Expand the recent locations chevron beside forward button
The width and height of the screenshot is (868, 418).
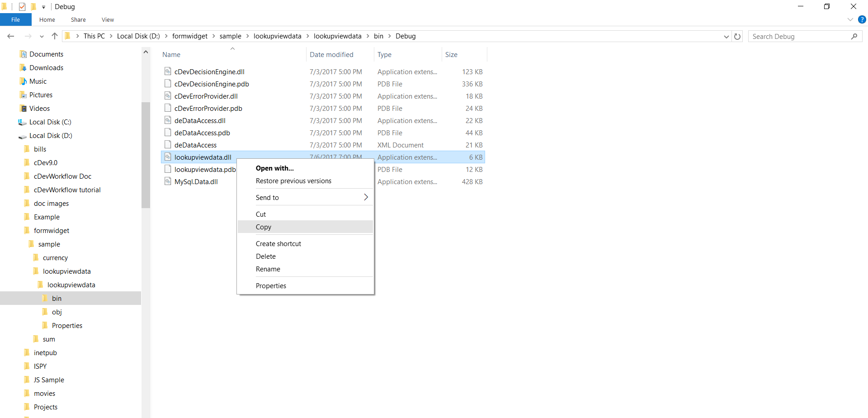click(x=42, y=36)
